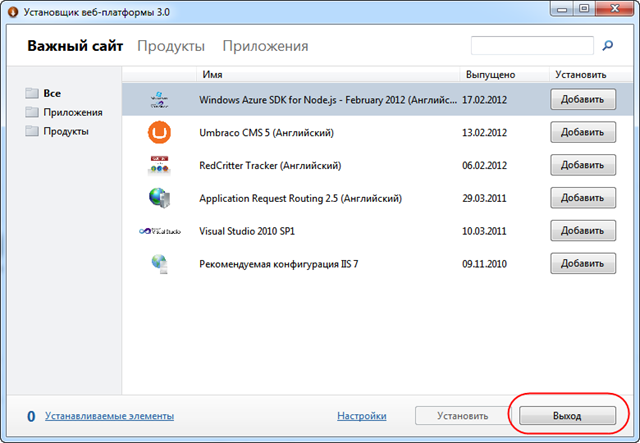The image size is (640, 443).
Task: Add Application Request Routing 2.5
Action: 583,198
